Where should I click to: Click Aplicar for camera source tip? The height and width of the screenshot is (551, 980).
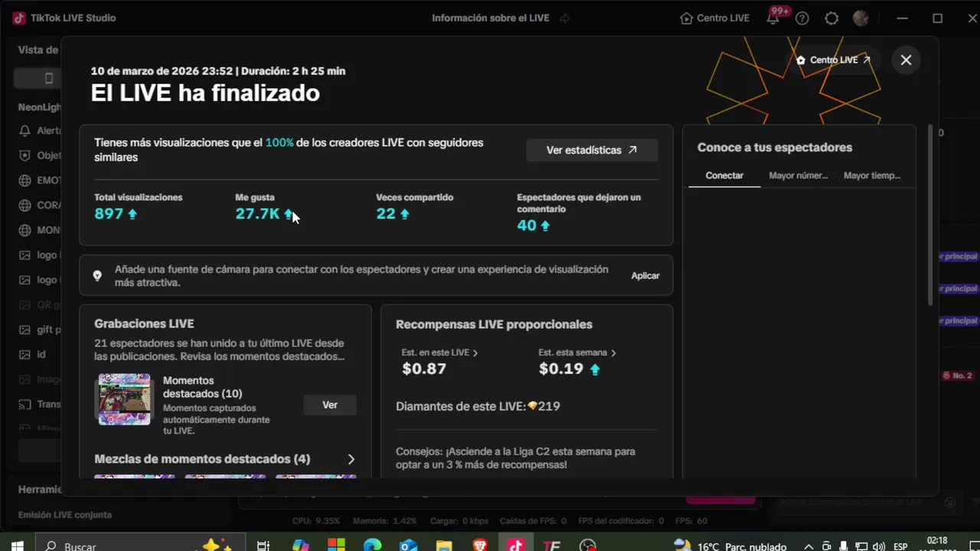tap(645, 275)
